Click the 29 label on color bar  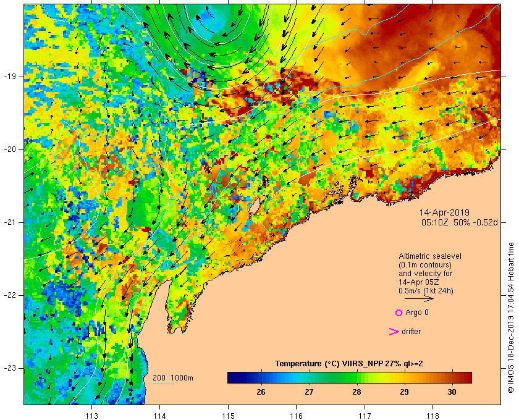(404, 392)
